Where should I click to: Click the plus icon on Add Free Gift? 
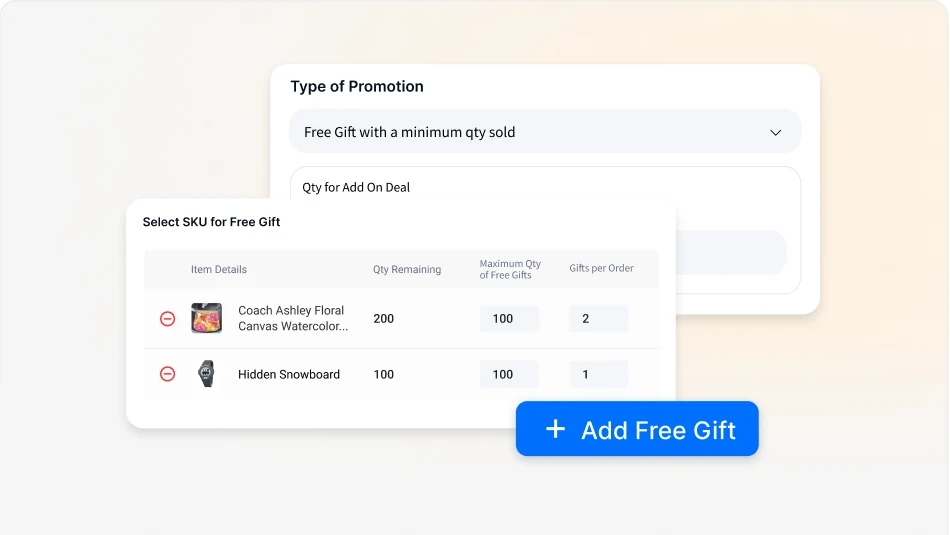[555, 429]
